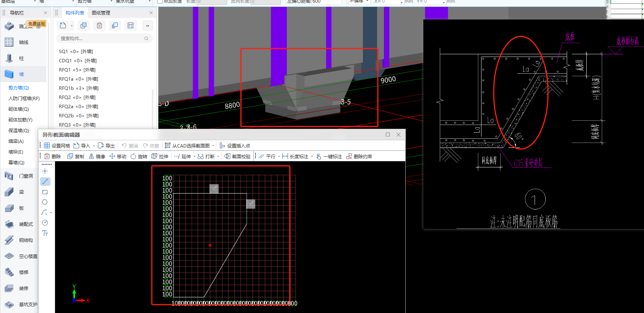
Task: Expand 长度标注 dropdown arrow
Action: tap(312, 156)
